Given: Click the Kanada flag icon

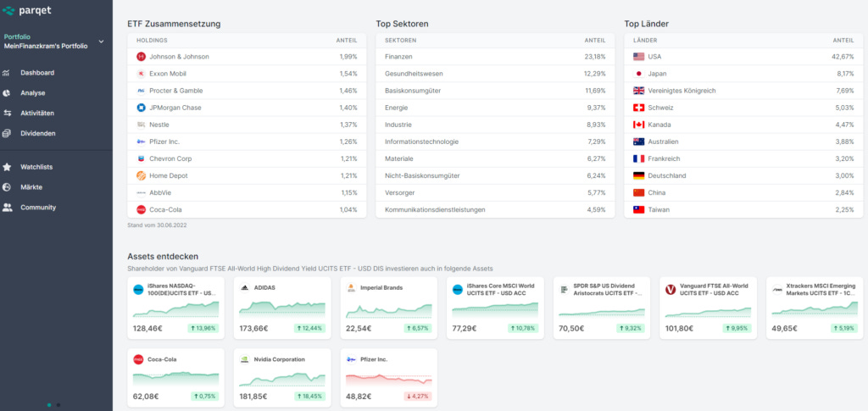Looking at the screenshot, I should click(x=639, y=125).
